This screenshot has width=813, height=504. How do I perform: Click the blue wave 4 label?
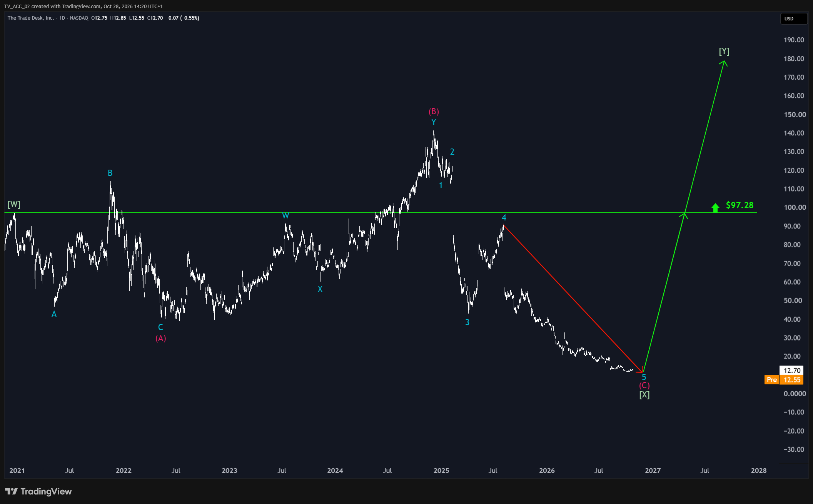pos(504,218)
